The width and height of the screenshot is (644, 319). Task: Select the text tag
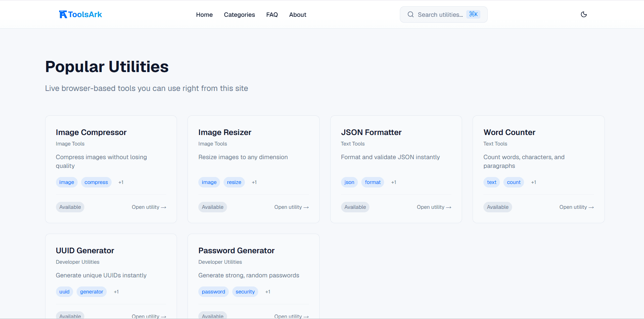click(x=491, y=182)
